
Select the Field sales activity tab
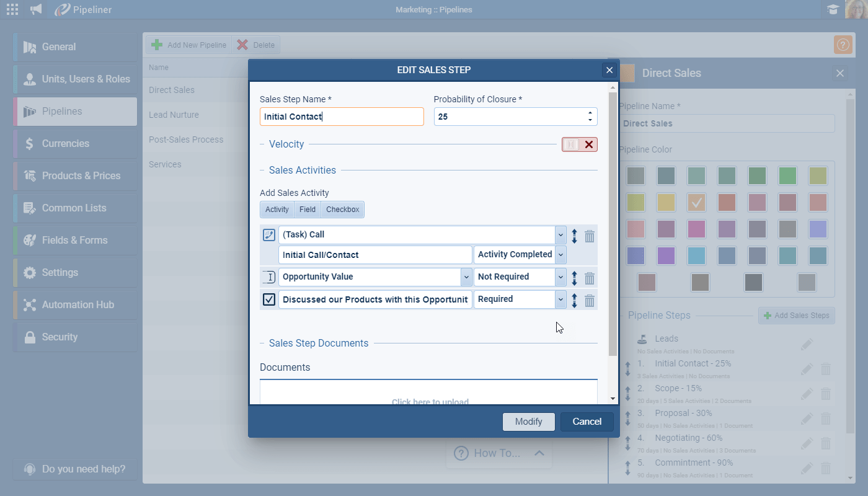[x=308, y=210]
